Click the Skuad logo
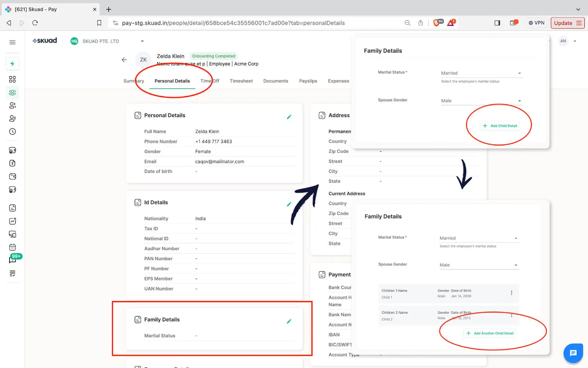This screenshot has width=588, height=368. coord(44,40)
